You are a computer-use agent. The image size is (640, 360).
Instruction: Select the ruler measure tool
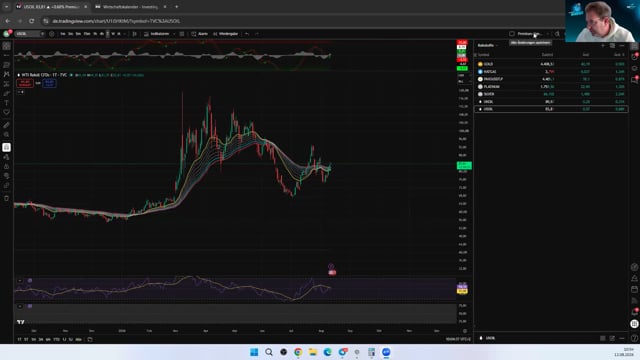[7, 125]
